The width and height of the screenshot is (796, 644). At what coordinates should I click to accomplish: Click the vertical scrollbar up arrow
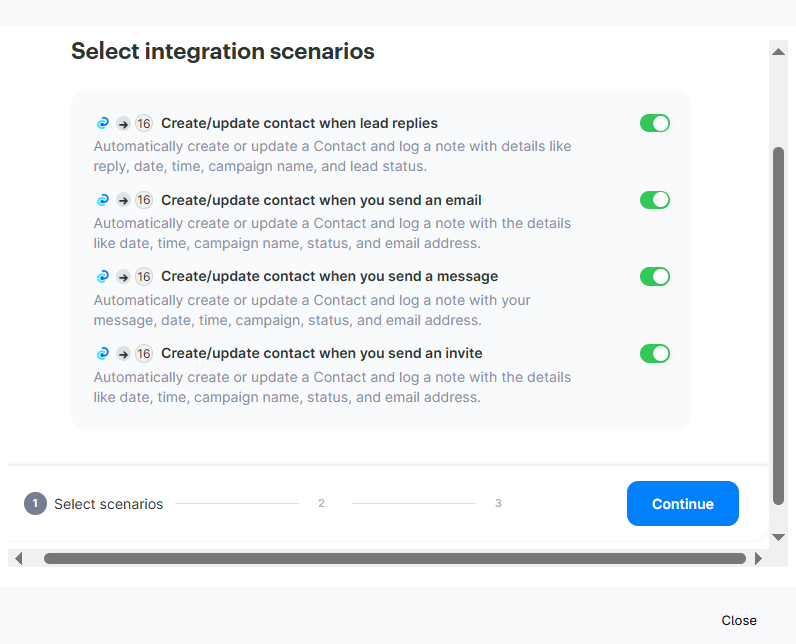(778, 50)
